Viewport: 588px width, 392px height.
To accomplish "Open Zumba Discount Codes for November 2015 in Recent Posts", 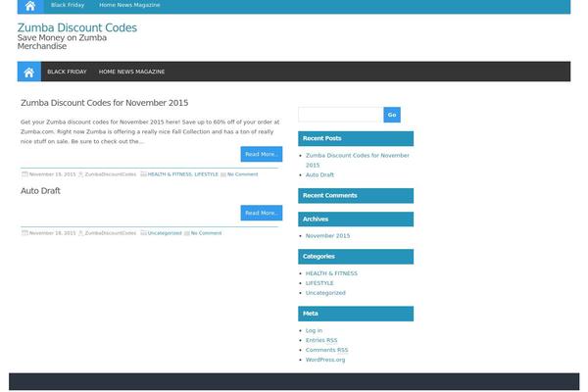I will [x=358, y=160].
